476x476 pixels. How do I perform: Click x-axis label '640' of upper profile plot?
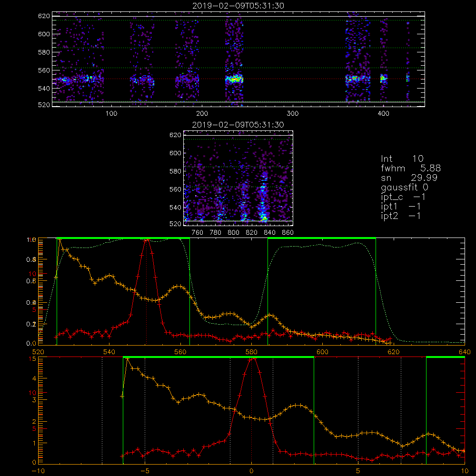[x=465, y=352]
